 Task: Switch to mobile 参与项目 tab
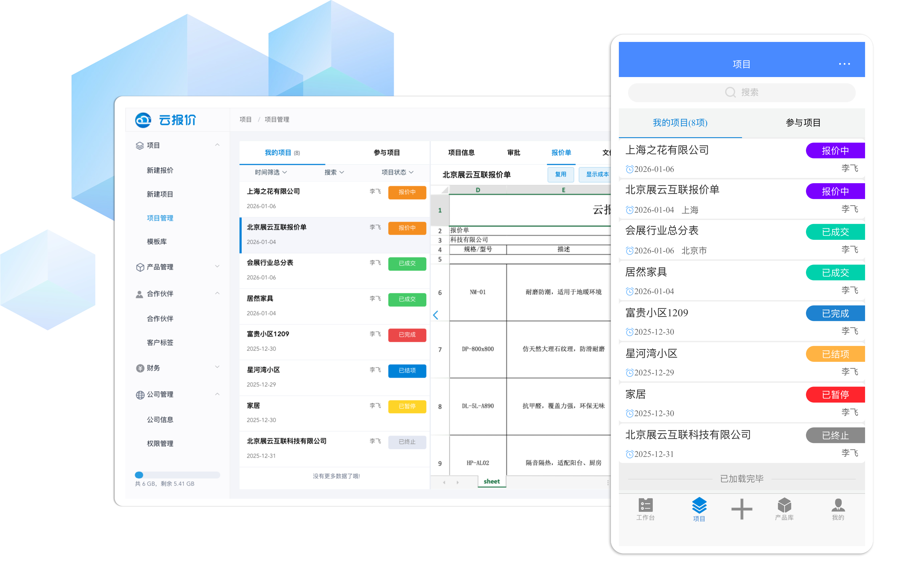point(802,122)
